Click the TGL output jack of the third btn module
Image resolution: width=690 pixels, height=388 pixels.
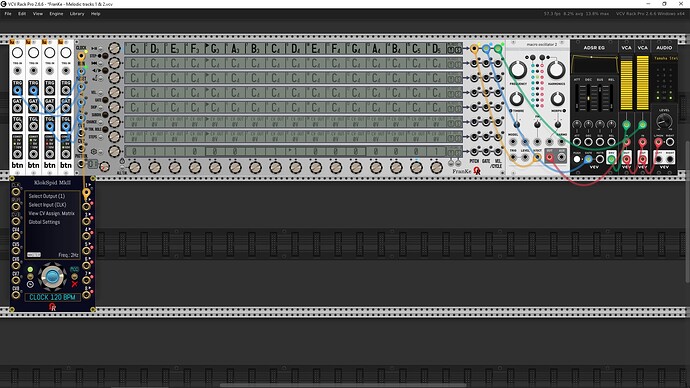[x=50, y=126]
